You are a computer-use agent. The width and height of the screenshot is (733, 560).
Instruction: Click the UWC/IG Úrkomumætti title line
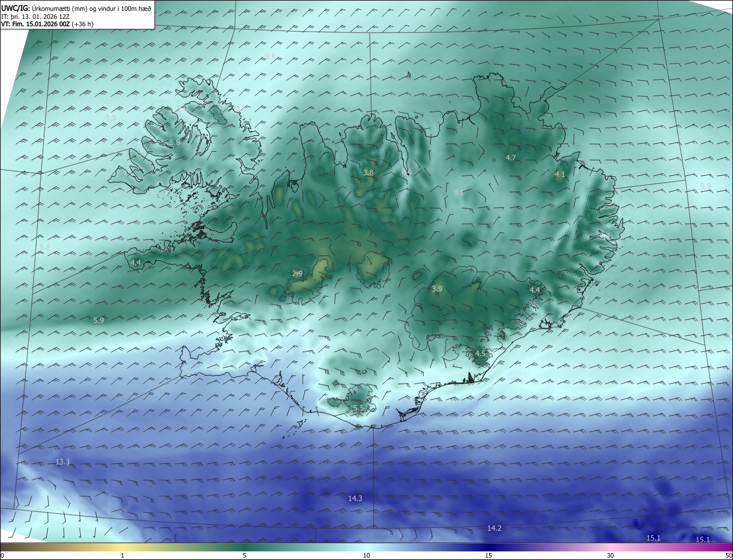[x=76, y=8]
